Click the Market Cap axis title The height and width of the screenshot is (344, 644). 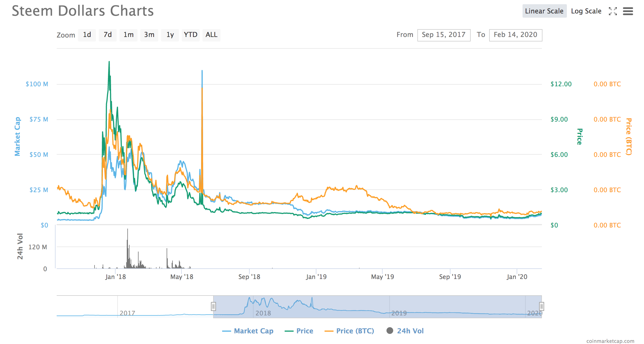tap(17, 136)
